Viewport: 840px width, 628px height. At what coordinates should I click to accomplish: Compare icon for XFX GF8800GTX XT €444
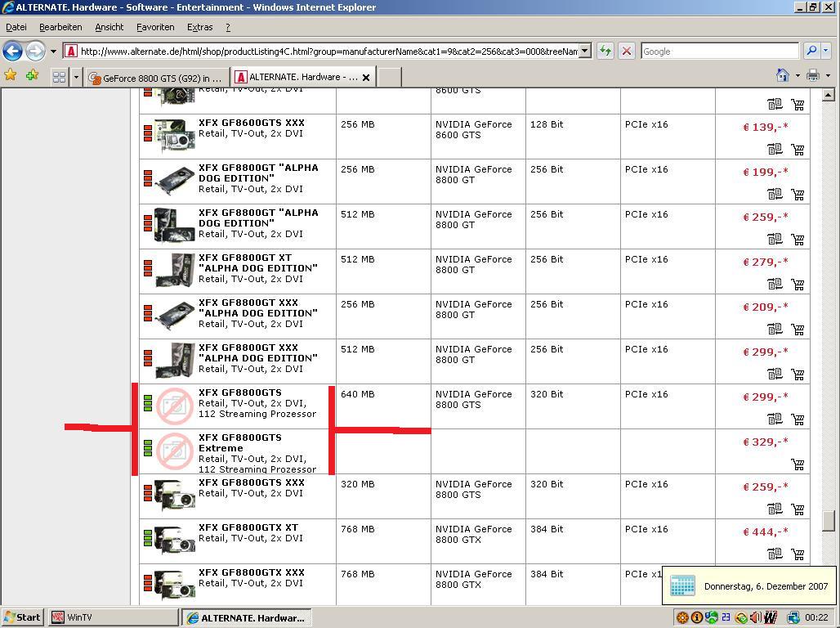tap(775, 554)
